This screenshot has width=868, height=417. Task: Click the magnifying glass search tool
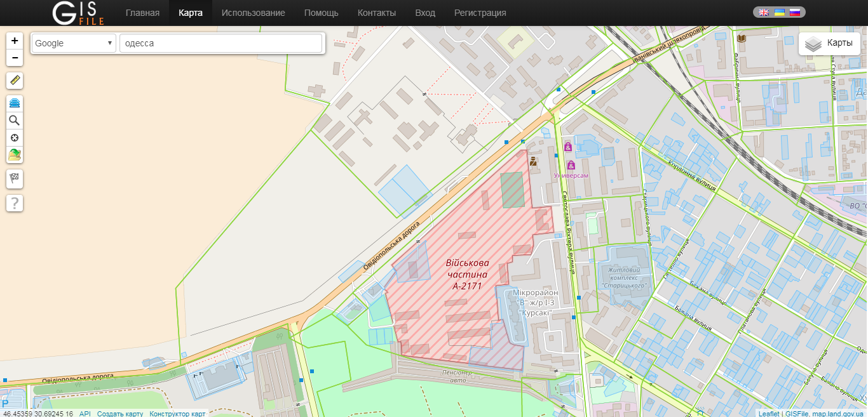point(15,121)
